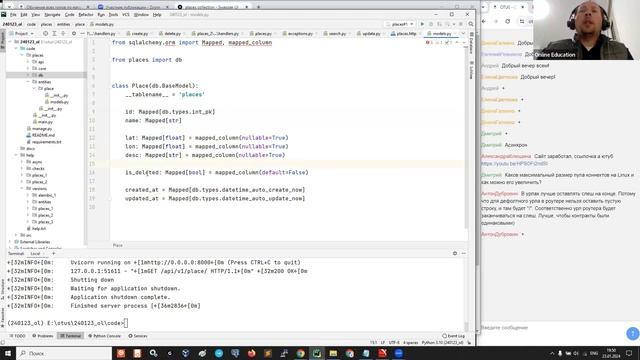The height and width of the screenshot is (360, 640).
Task: Open the Problems tool window
Action: pos(43,336)
